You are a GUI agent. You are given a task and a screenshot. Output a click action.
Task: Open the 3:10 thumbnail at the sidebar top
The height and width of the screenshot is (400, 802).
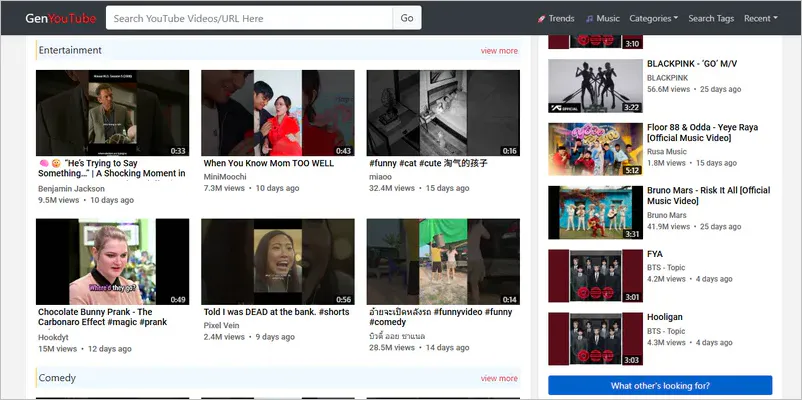[595, 42]
